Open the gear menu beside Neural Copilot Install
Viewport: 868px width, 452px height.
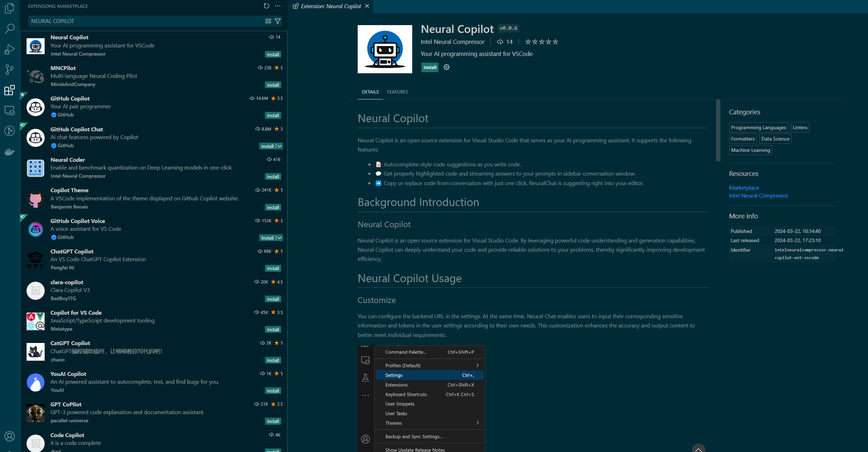click(446, 67)
